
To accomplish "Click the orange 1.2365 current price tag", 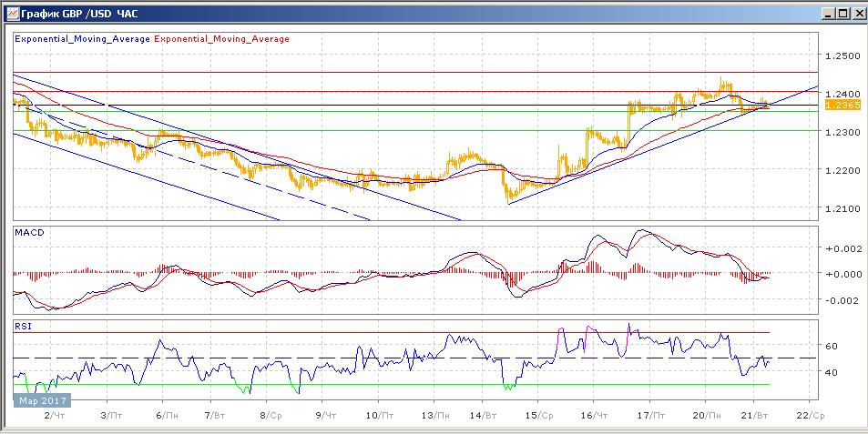I will point(839,106).
